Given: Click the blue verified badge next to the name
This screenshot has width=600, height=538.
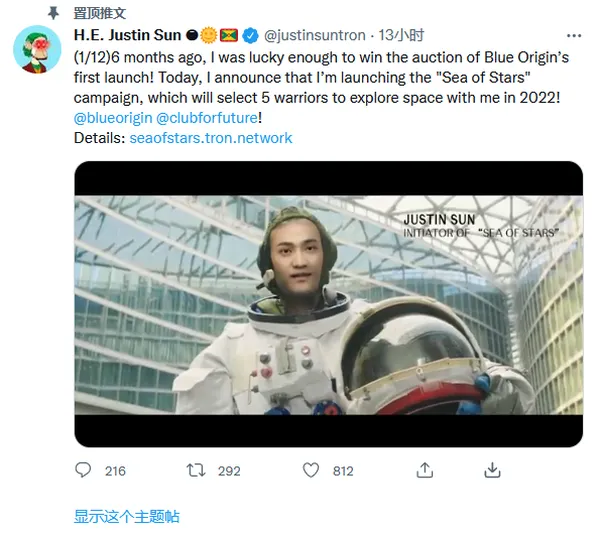Looking at the screenshot, I should click(249, 36).
